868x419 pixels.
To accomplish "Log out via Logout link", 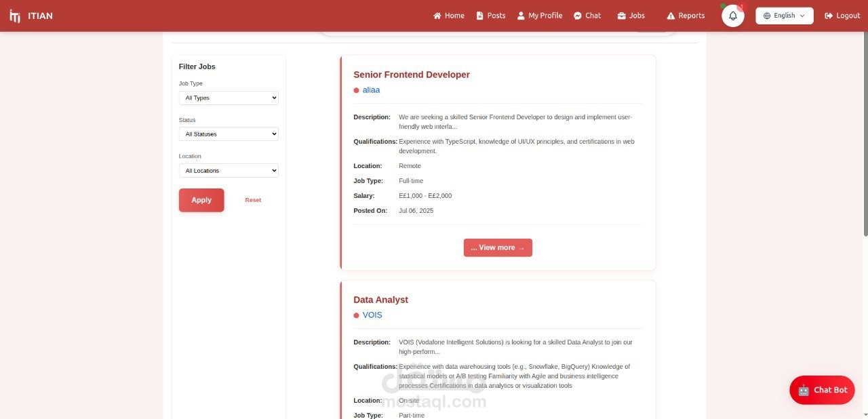I will [842, 16].
